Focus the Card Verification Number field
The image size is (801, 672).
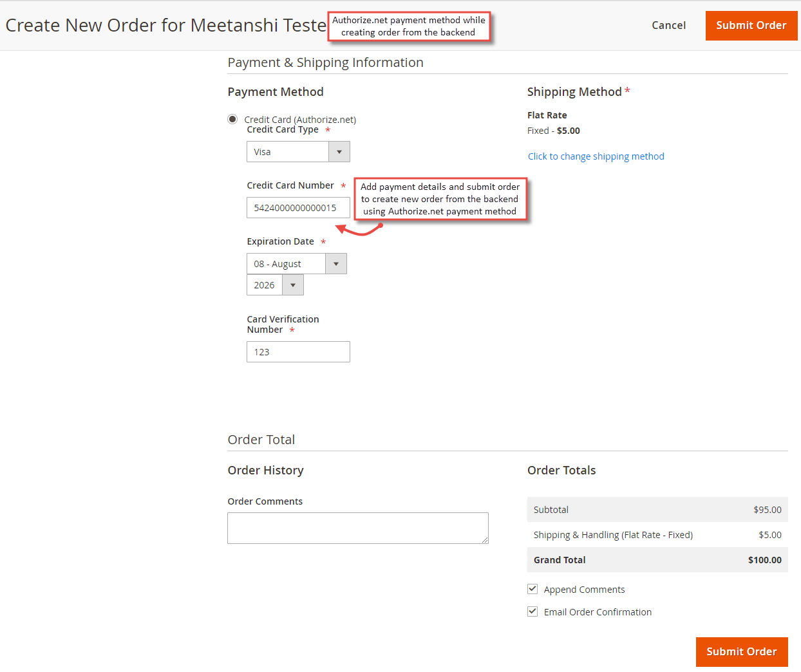tap(298, 352)
